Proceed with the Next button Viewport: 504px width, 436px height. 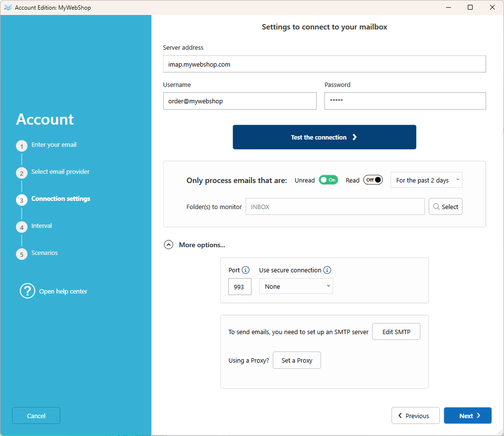(x=468, y=415)
